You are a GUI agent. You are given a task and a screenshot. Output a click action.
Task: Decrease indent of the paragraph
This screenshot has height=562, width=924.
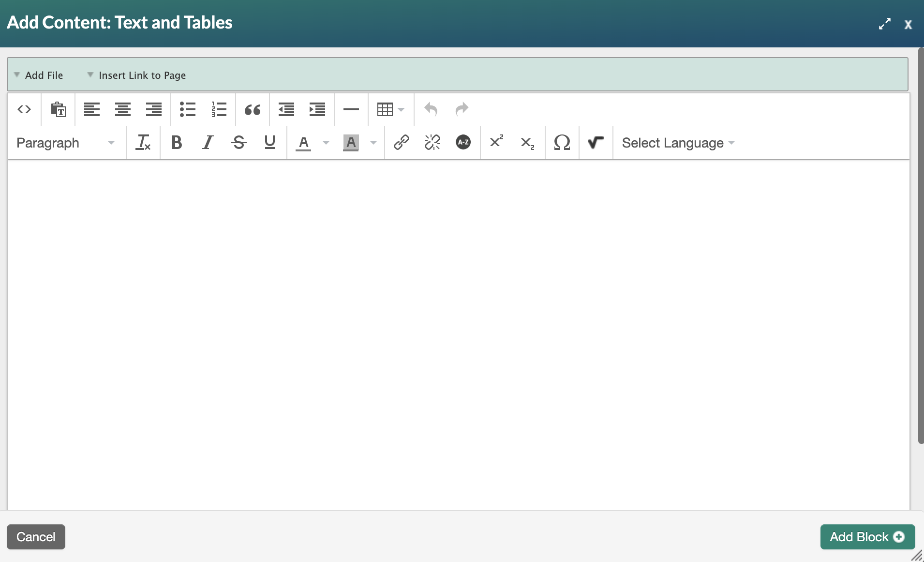tap(286, 109)
